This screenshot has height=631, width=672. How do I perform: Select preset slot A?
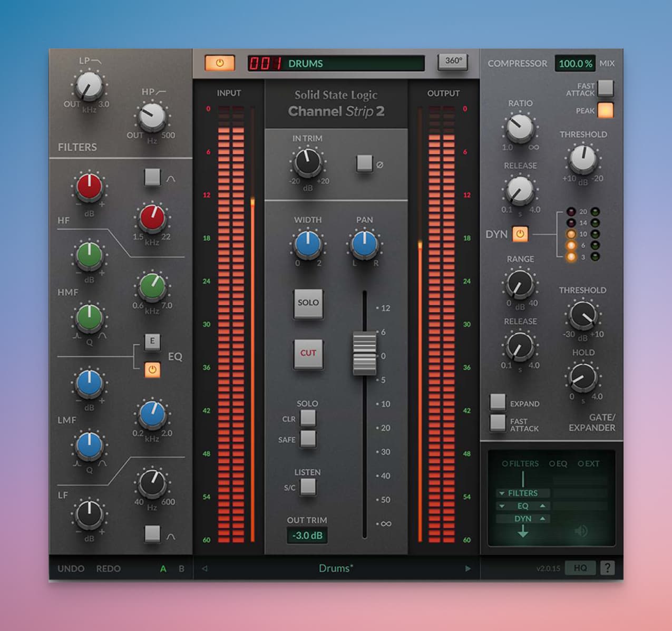pyautogui.click(x=163, y=569)
